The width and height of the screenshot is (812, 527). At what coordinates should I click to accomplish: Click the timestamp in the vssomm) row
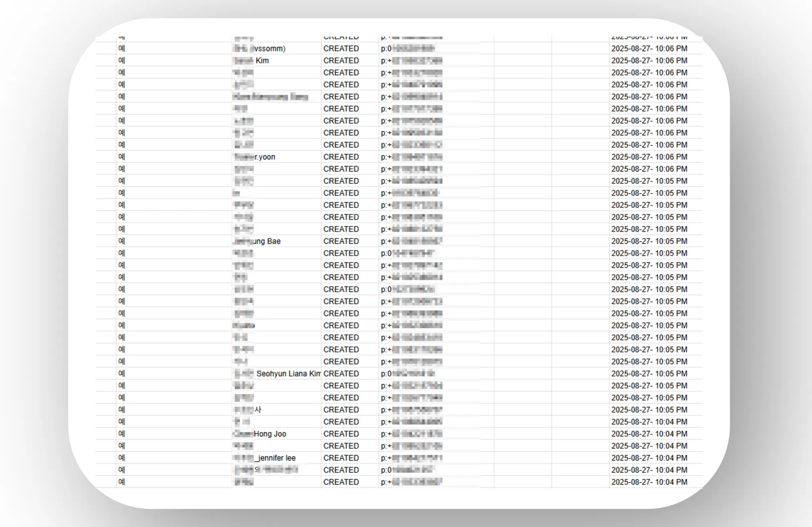pos(649,48)
